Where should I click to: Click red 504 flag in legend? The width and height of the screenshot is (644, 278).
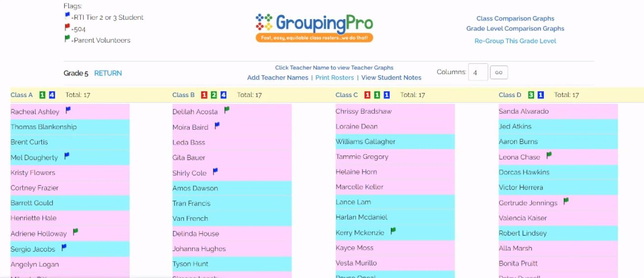pos(67,28)
